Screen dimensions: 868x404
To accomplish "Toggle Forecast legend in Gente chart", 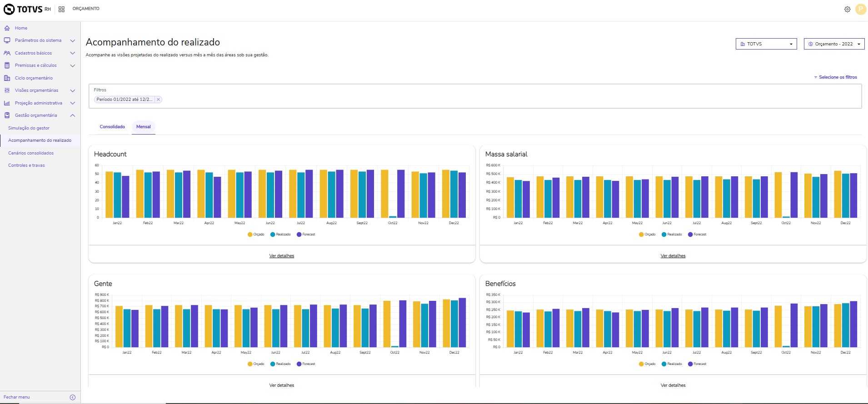I will click(x=306, y=364).
